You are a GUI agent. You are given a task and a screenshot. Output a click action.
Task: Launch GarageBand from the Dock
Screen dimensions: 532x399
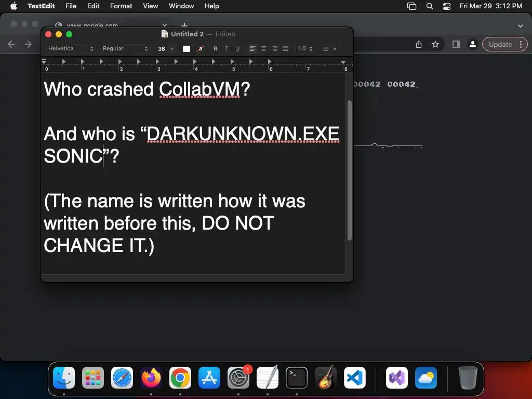[326, 378]
